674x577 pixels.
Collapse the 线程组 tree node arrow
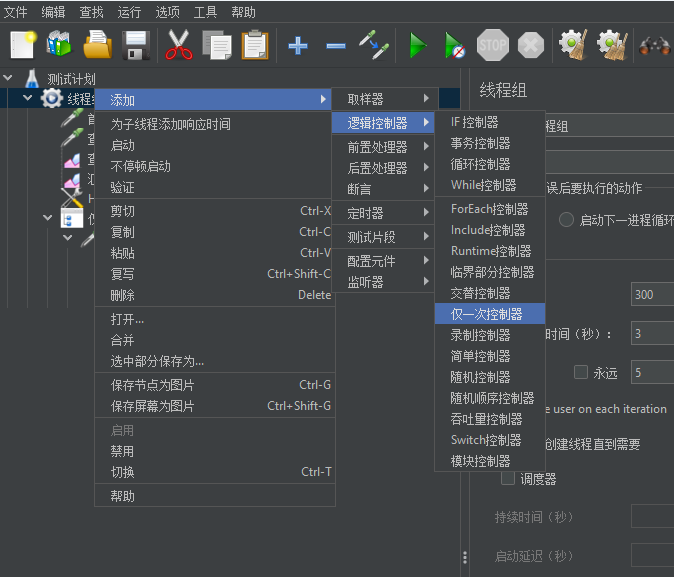[x=28, y=99]
